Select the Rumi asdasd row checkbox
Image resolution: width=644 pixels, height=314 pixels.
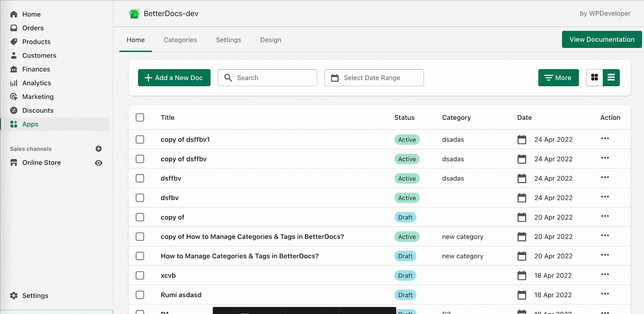tap(140, 295)
